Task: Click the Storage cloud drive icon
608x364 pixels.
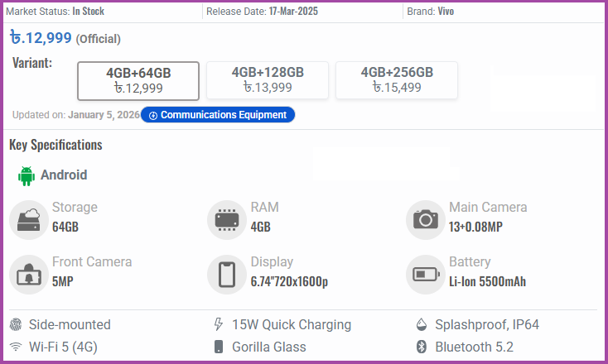Action: tap(28, 218)
